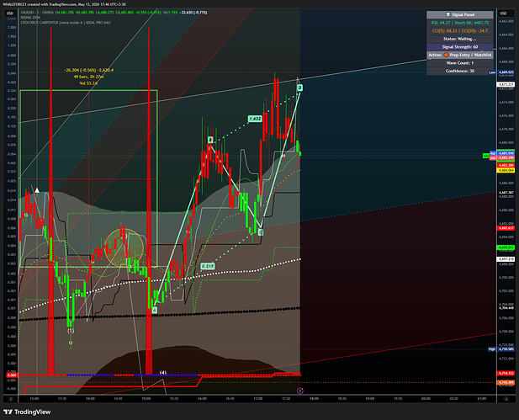Image resolution: width=519 pixels, height=420 pixels.
Task: Click the yellow circle highlight on the chart
Action: [x=124, y=247]
